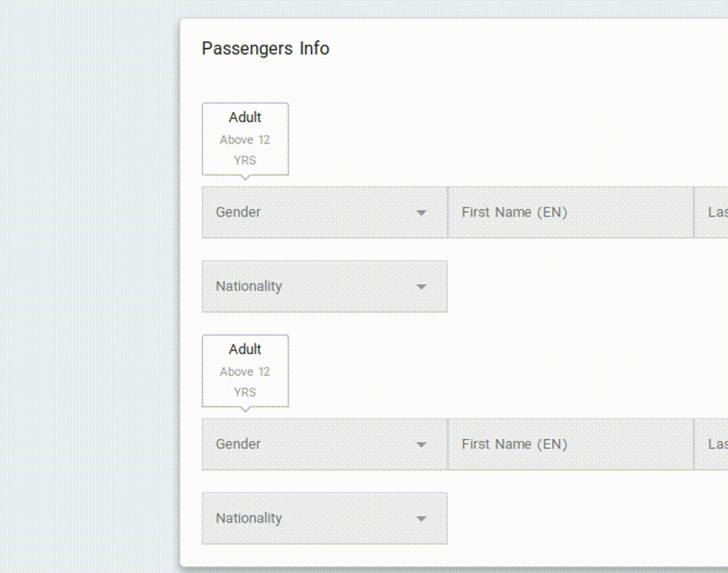Click 'Above 12 YRS' text in the first badge
This screenshot has height=573, width=728.
[245, 150]
